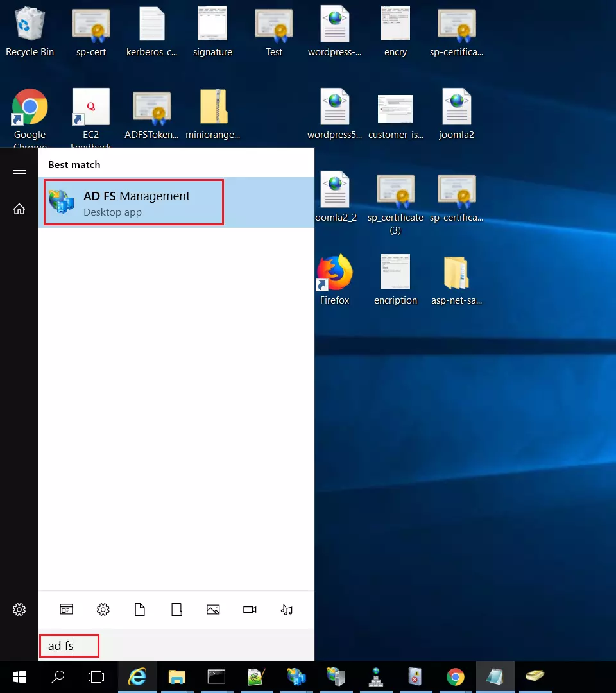Filter search results to Folders

[x=176, y=610]
